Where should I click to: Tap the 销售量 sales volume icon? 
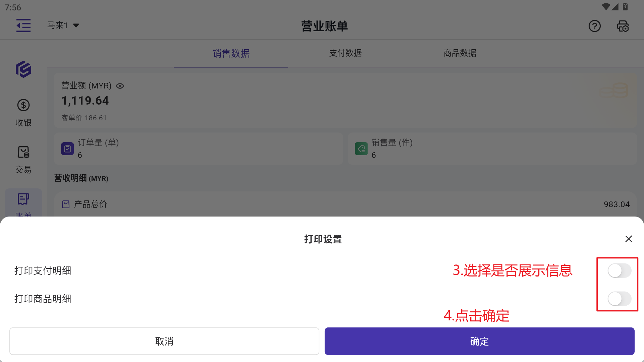(x=361, y=148)
